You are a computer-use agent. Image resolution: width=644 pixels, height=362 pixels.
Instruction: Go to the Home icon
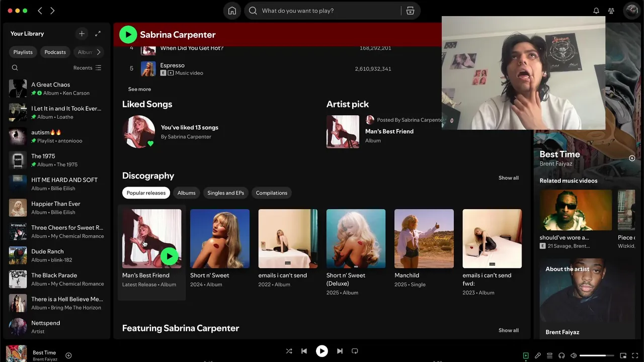pyautogui.click(x=232, y=11)
